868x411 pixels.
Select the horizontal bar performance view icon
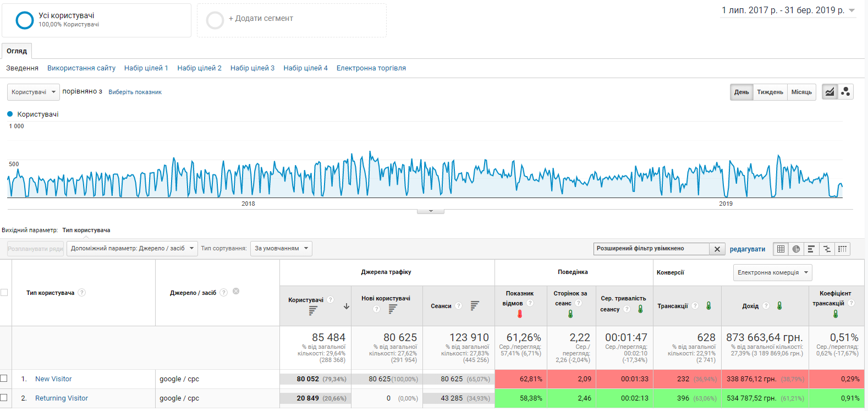811,249
